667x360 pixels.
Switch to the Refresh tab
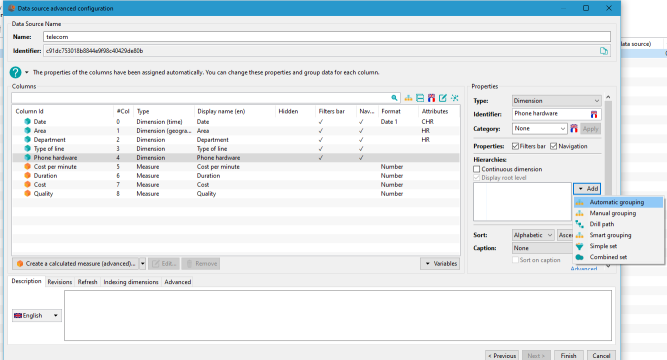click(x=87, y=282)
